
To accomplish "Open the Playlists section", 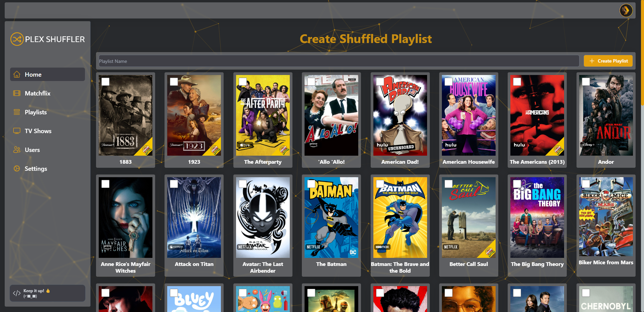I will coord(47,112).
